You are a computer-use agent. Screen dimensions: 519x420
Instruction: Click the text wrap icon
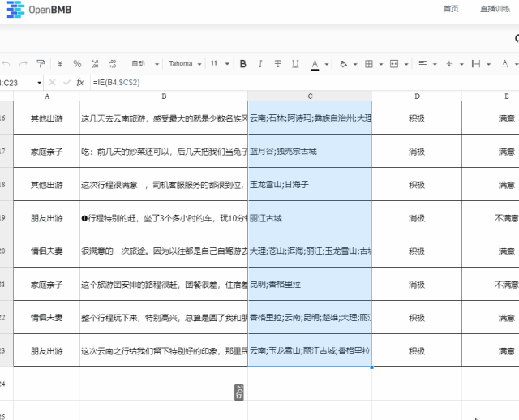click(x=476, y=64)
